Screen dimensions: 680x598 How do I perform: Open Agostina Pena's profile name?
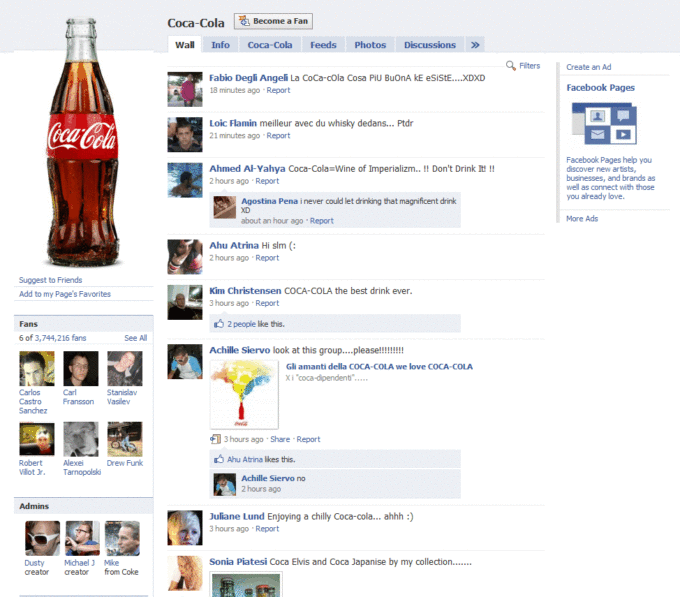pos(269,201)
